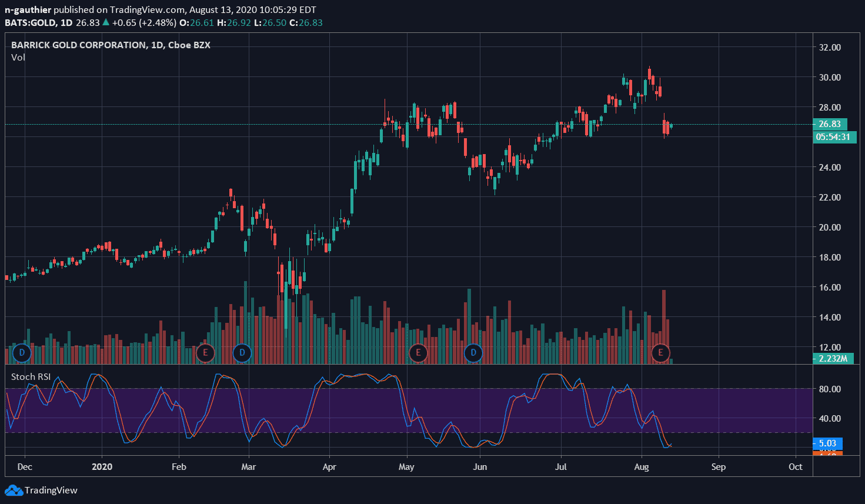Click the Sep label on time axis

tap(719, 467)
